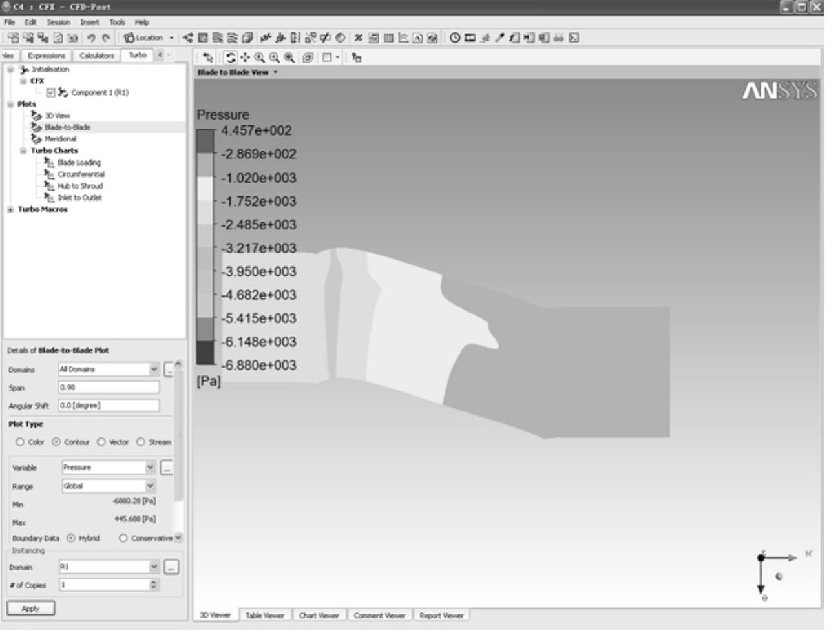Open the Blade to Blade View dropdown arrow
The height and width of the screenshot is (635, 840).
[275, 72]
